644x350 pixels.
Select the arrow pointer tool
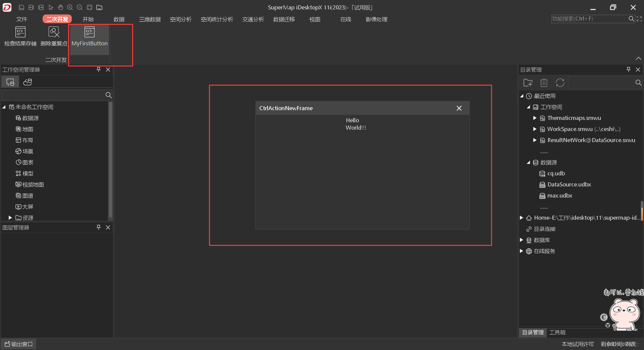click(51, 7)
